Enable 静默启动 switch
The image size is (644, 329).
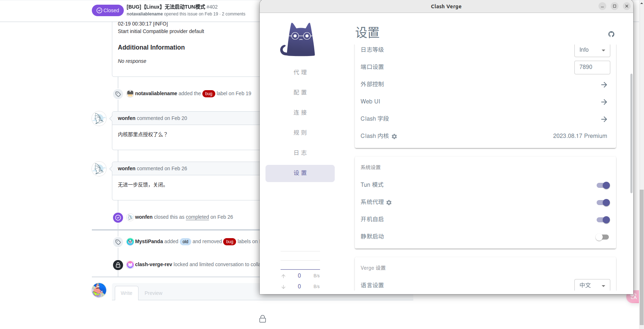click(x=602, y=237)
